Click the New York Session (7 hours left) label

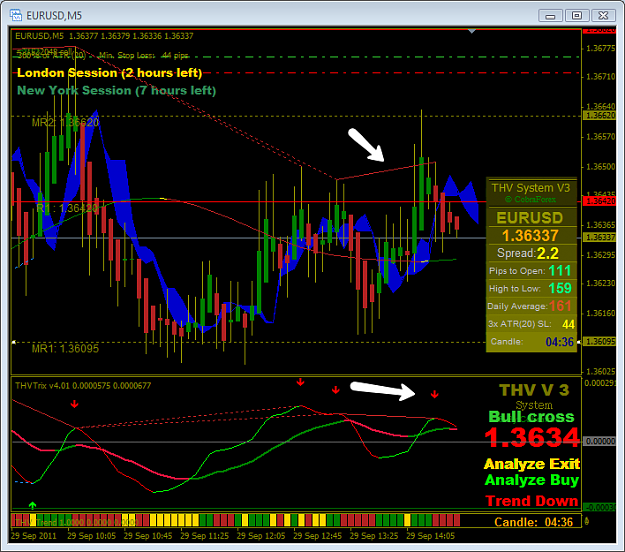(116, 91)
